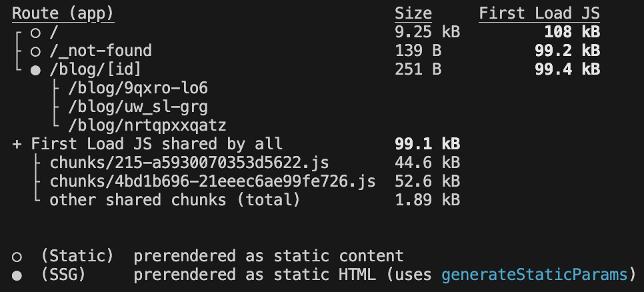Screen dimensions: 644x292
Task: Click the Size column header
Action: click(413, 13)
